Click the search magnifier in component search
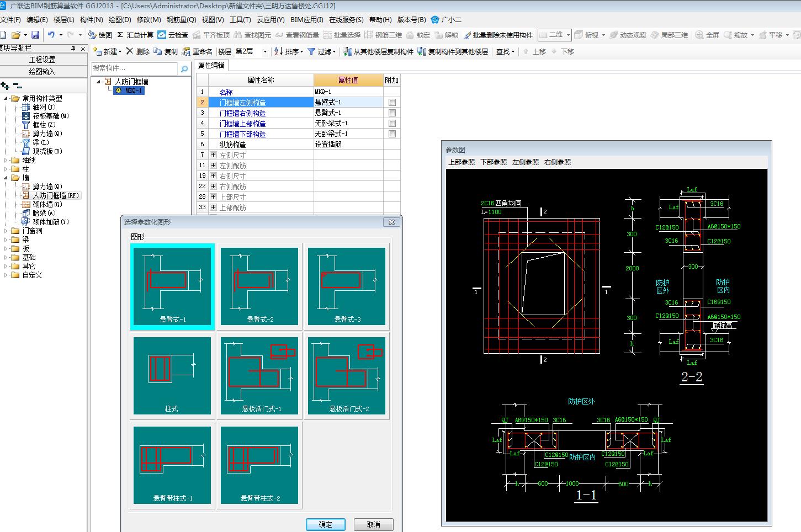The height and width of the screenshot is (532, 801). [184, 68]
